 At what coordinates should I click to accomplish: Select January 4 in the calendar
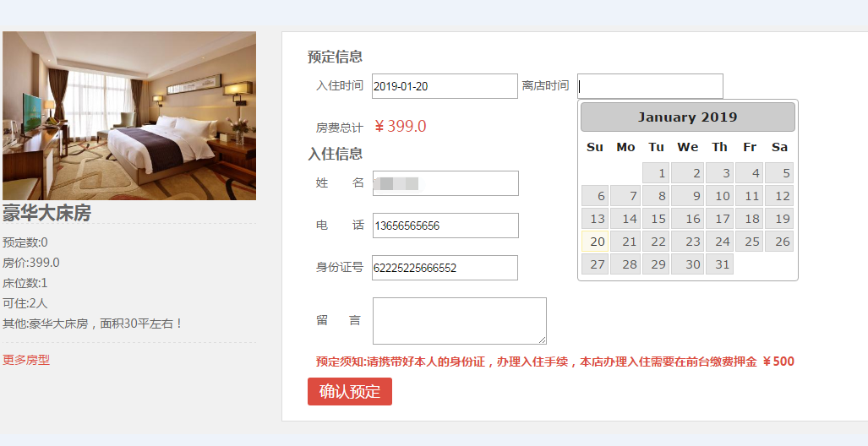pyautogui.click(x=750, y=172)
